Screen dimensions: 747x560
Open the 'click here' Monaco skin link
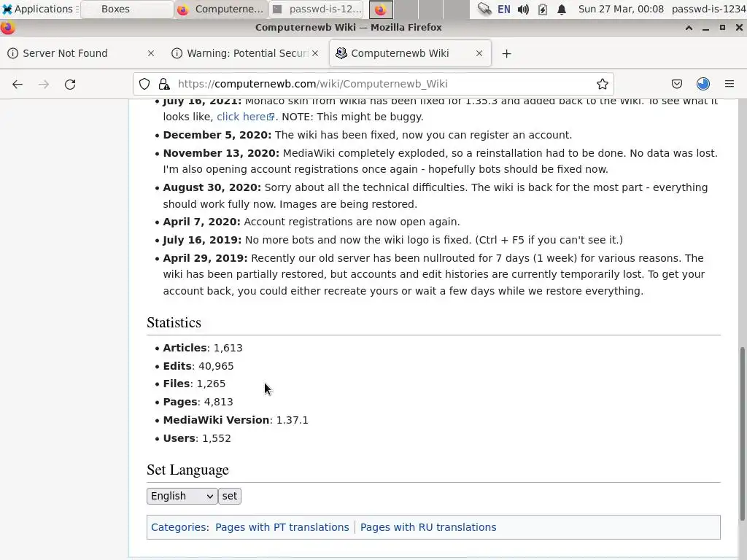coord(245,117)
